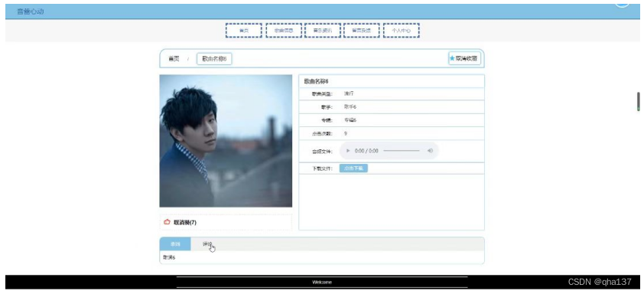Click the audio progress bar
Viewport: 644px width, 294px height.
coord(402,151)
